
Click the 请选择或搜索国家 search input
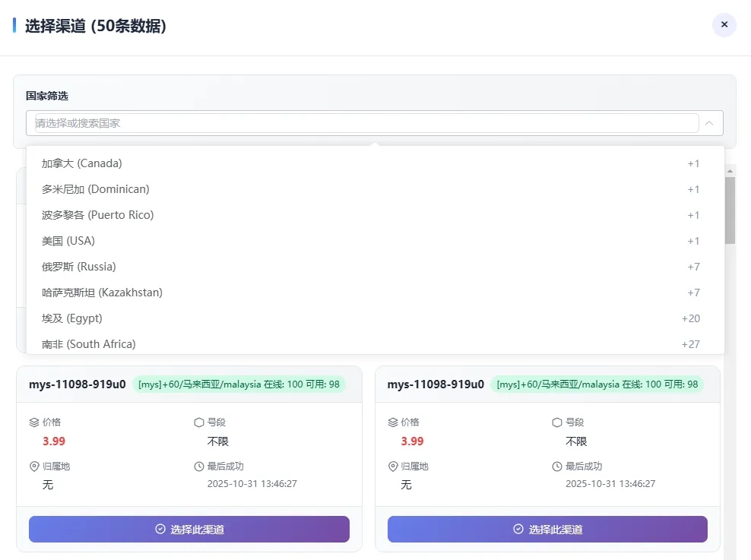click(x=365, y=123)
